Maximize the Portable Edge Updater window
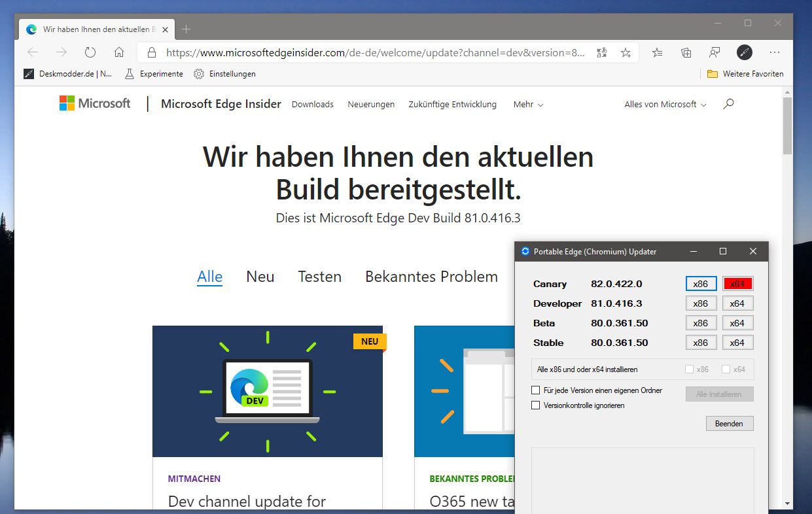The height and width of the screenshot is (514, 812). pyautogui.click(x=723, y=251)
